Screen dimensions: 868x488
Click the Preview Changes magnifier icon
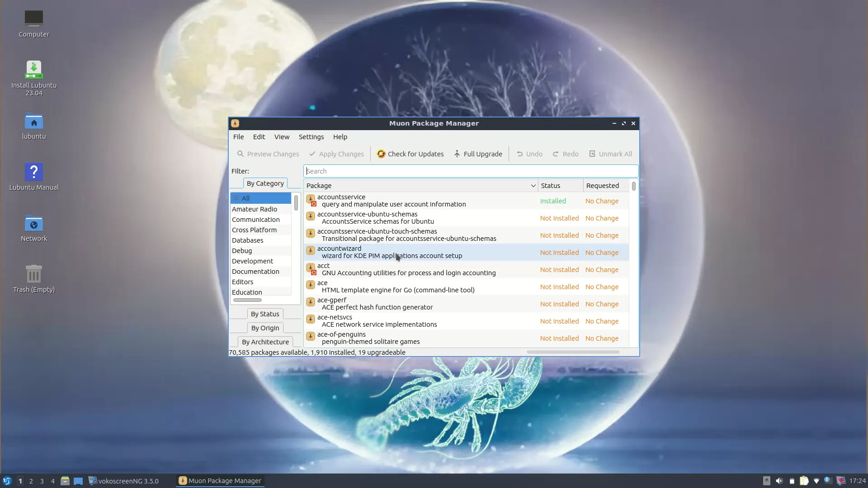tap(241, 154)
